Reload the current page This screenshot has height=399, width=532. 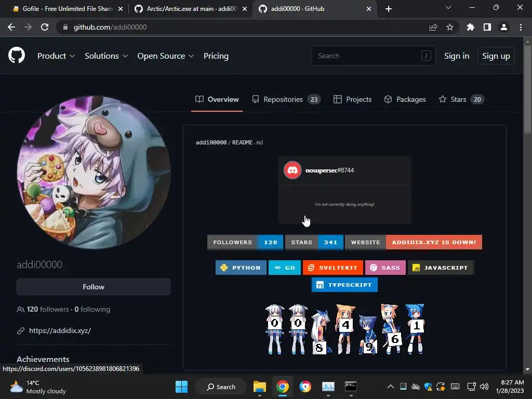pyautogui.click(x=45, y=27)
